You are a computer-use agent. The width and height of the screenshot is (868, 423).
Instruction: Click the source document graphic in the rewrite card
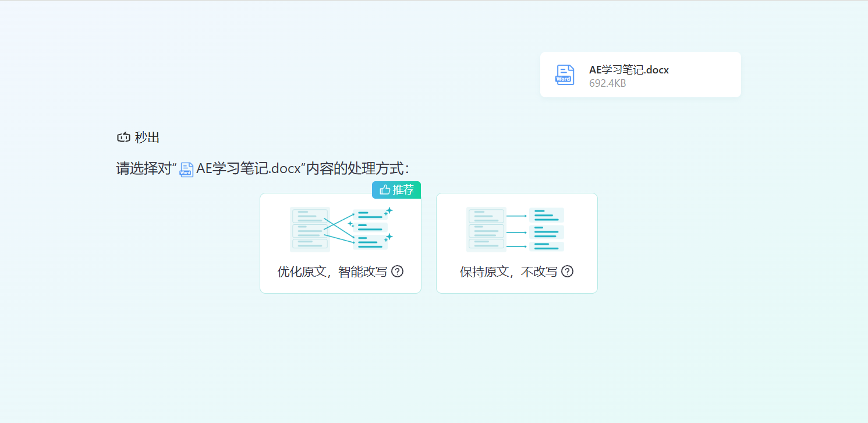click(310, 229)
